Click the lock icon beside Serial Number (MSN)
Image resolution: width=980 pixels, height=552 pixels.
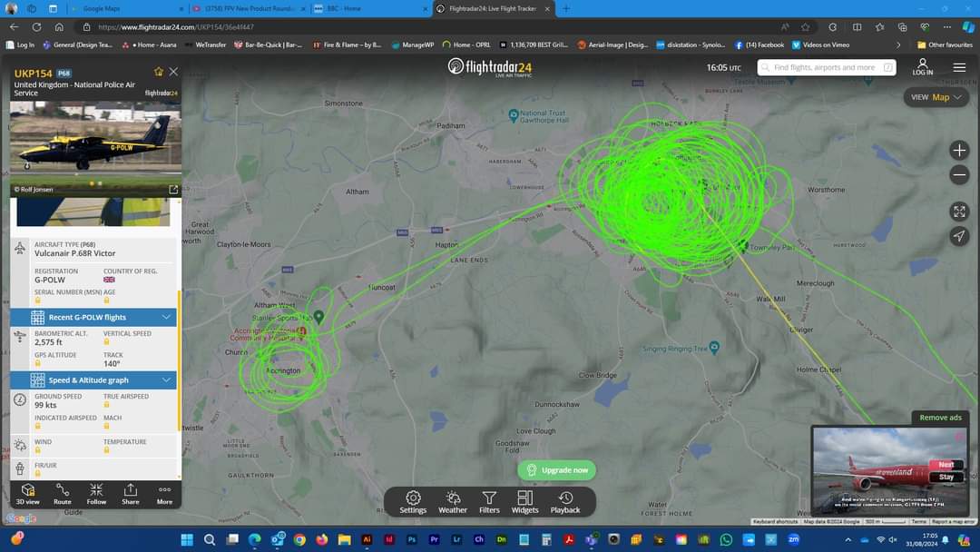(37, 301)
